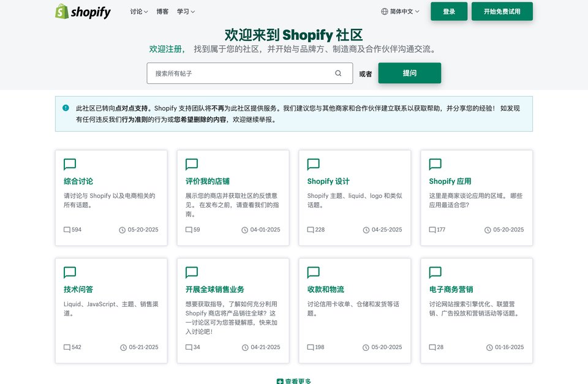Open the 开展全球销售业务 board title

pyautogui.click(x=215, y=290)
